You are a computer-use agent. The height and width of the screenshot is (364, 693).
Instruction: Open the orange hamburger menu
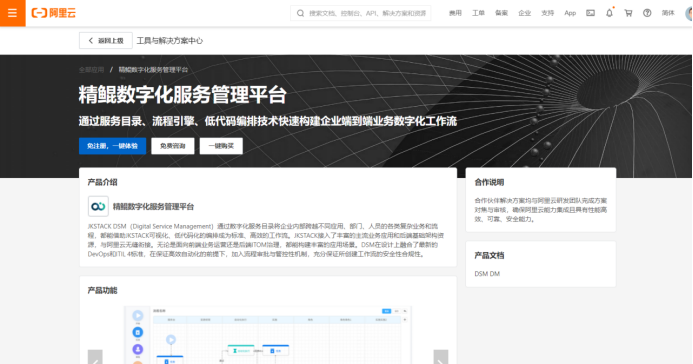(12, 13)
